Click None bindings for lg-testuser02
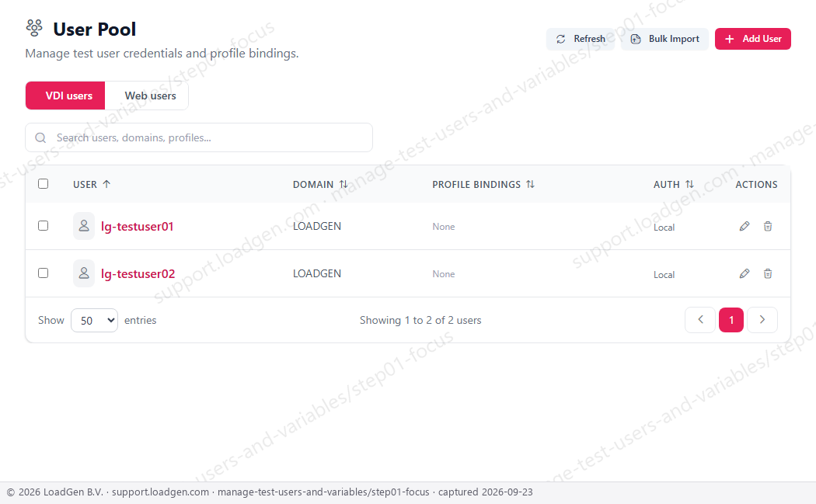Screen dimensions: 816x504 [444, 274]
